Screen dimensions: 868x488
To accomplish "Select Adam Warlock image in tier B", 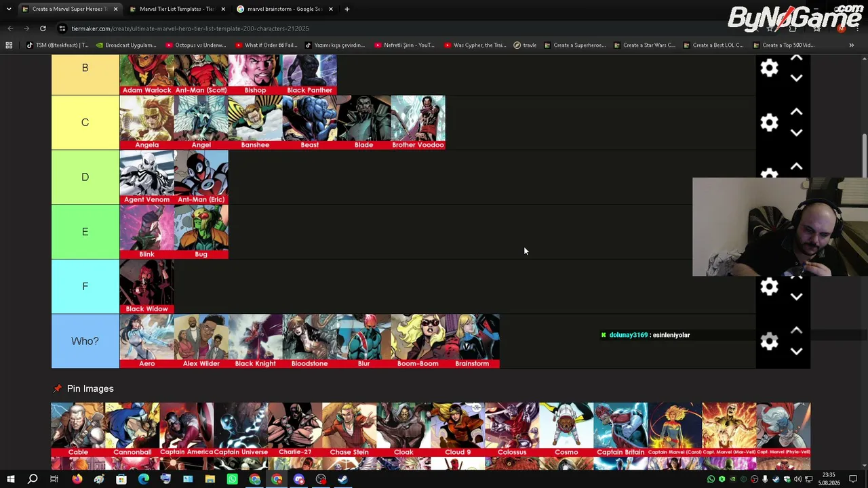I will (x=146, y=75).
